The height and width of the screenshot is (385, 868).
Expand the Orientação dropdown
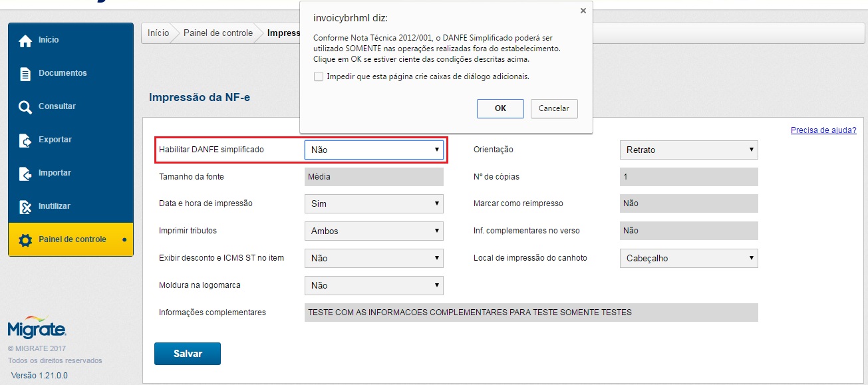pyautogui.click(x=688, y=150)
